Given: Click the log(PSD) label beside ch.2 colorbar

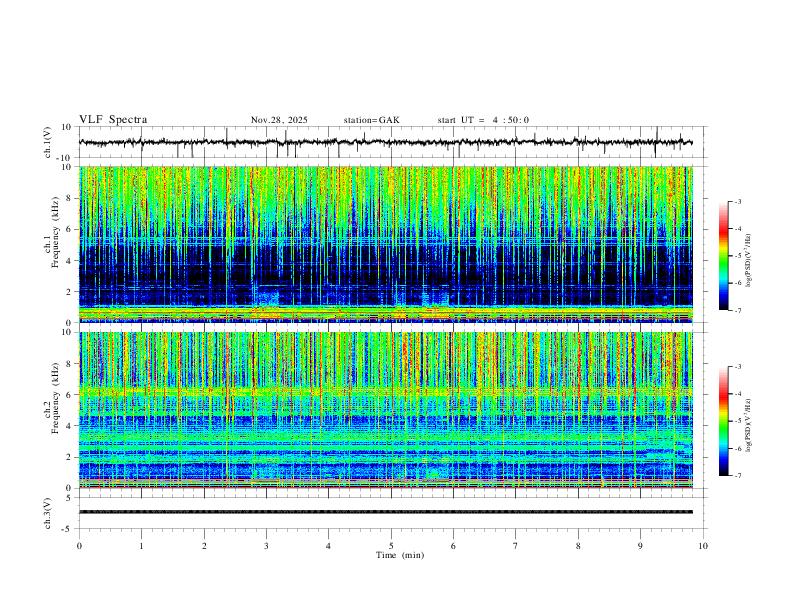Looking at the screenshot, I should point(749,426).
